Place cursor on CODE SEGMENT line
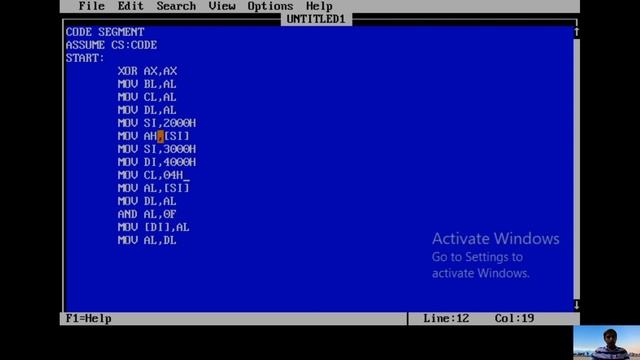This screenshot has width=640, height=360. tap(105, 32)
